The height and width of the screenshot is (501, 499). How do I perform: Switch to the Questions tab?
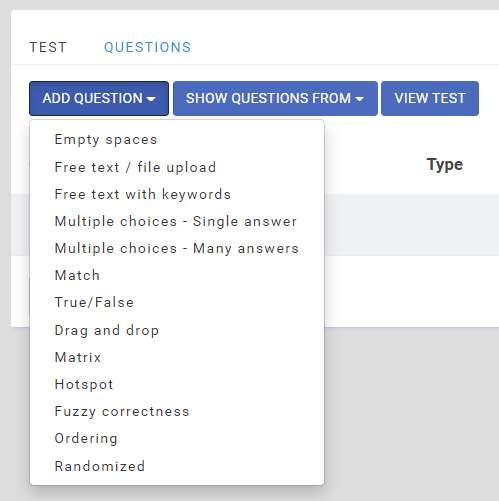(x=148, y=47)
